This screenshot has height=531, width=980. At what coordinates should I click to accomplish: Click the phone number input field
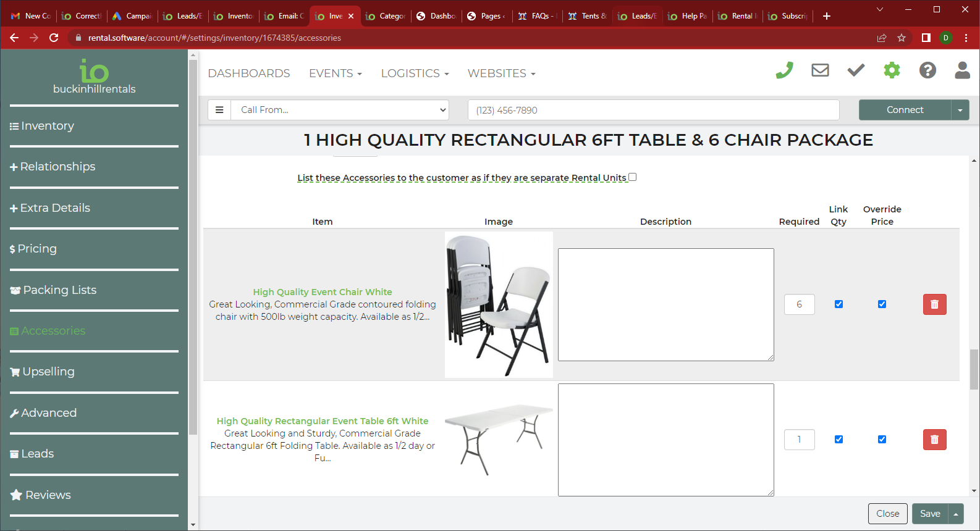[x=653, y=110]
